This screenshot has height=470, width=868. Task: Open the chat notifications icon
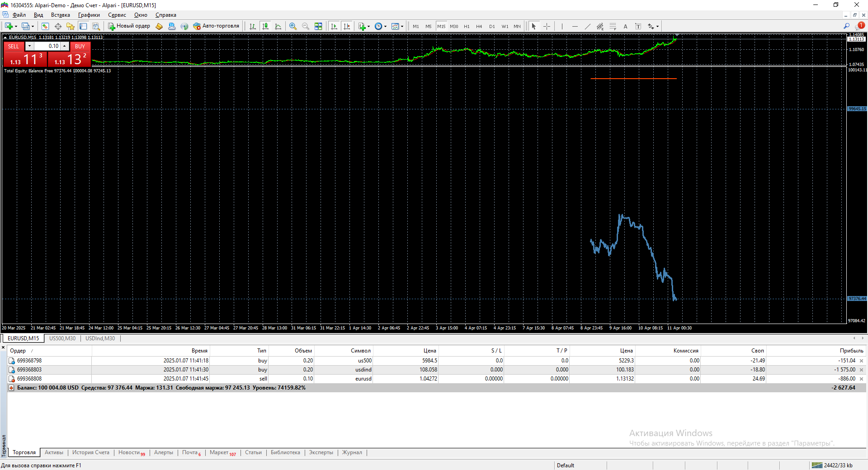click(x=860, y=26)
